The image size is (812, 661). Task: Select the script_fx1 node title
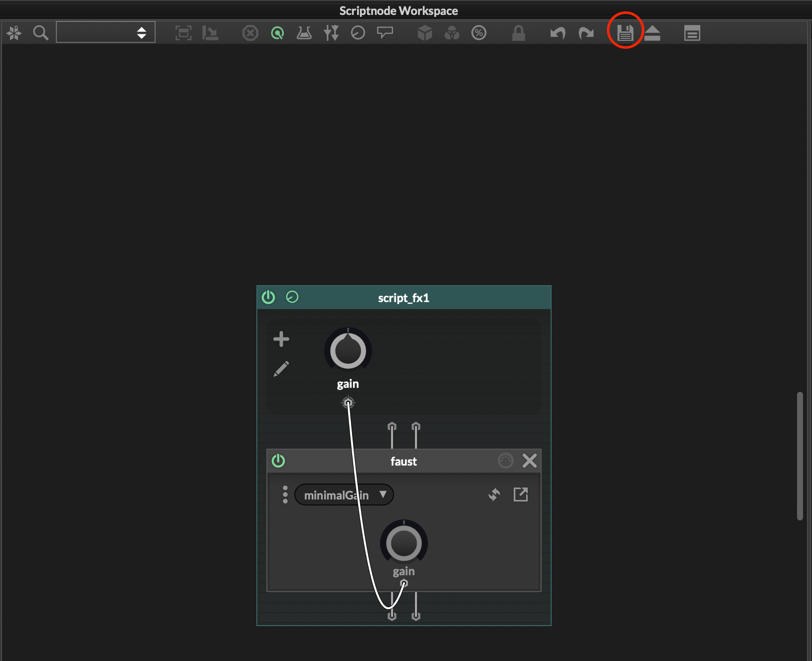pos(404,298)
